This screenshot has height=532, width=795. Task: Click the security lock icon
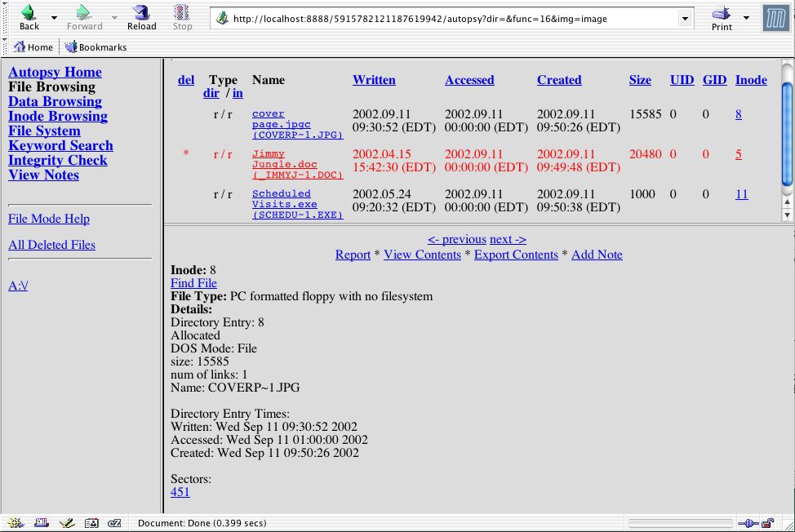(767, 523)
